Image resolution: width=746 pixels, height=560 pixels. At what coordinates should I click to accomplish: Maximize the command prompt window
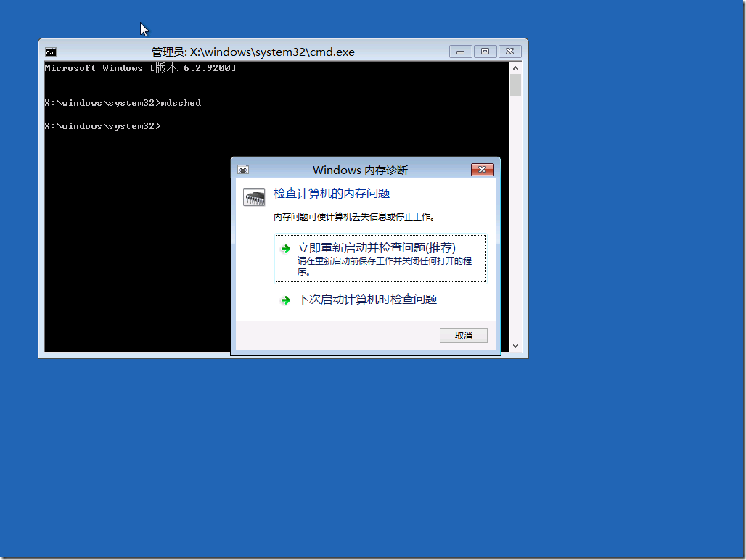[x=485, y=52]
